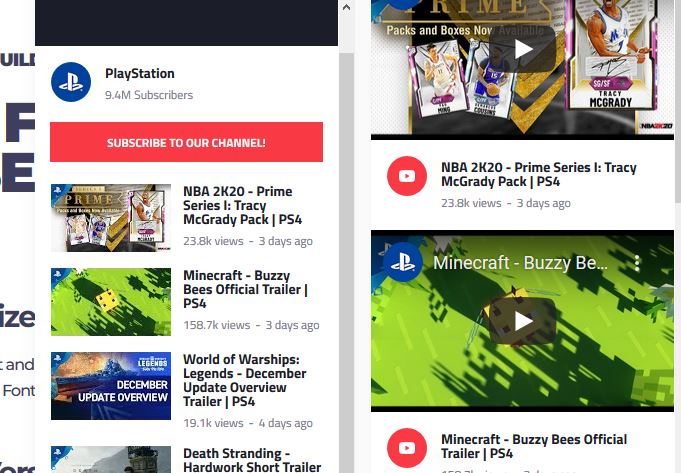The width and height of the screenshot is (681, 473).
Task: Click the page scrollbar on far right
Action: pyautogui.click(x=678, y=101)
